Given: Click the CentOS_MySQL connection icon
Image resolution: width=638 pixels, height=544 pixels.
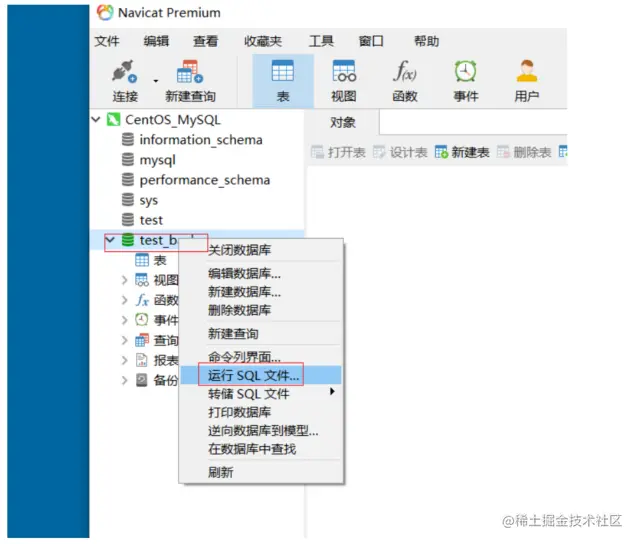Looking at the screenshot, I should tap(113, 120).
